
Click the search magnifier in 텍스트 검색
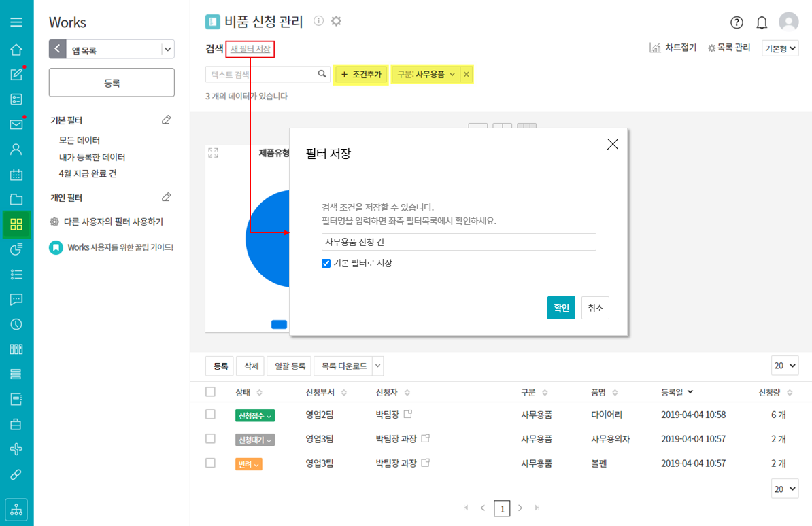click(x=322, y=74)
